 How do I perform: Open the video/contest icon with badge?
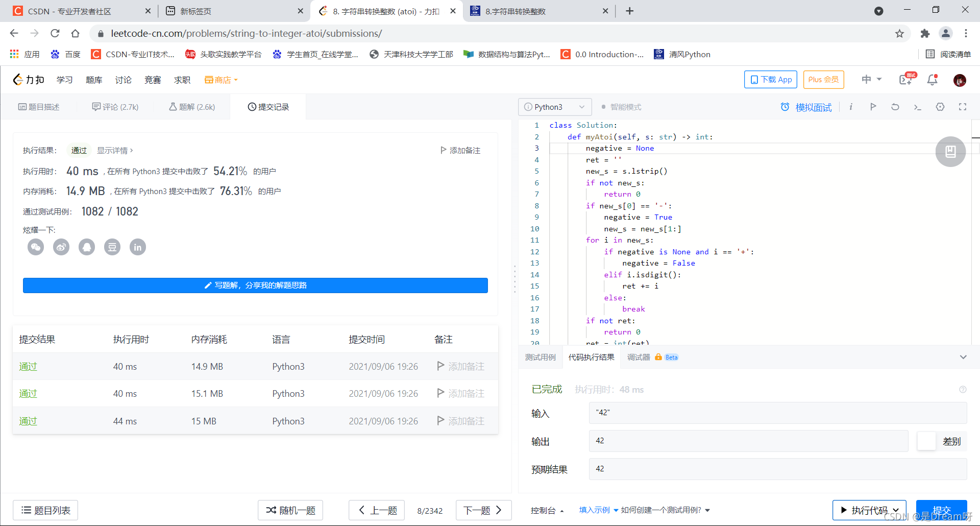point(907,79)
